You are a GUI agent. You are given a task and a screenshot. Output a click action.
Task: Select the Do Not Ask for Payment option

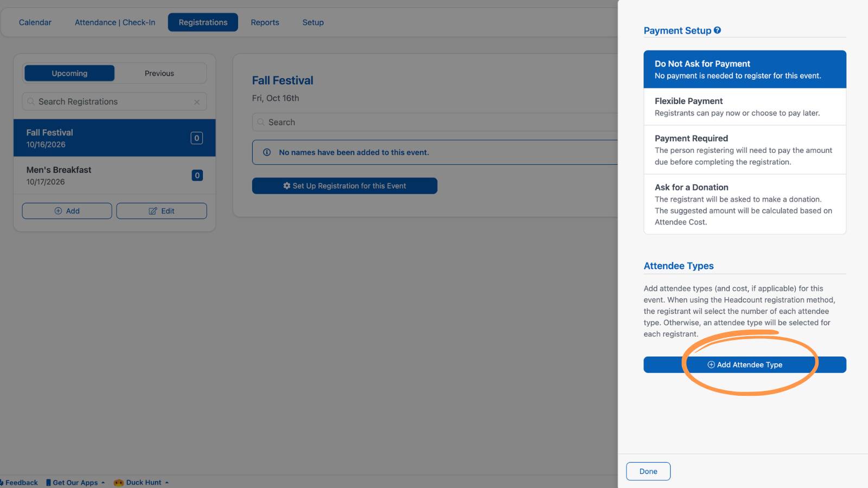[745, 69]
